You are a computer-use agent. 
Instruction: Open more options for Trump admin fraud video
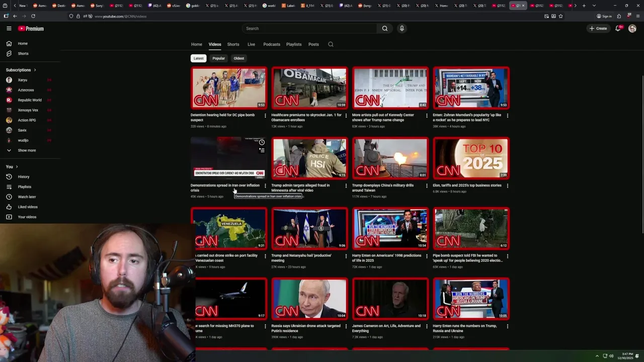[x=346, y=186]
